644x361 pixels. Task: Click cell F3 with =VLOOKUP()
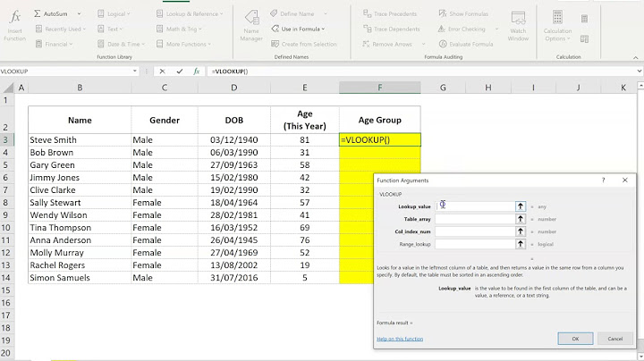[x=380, y=140]
